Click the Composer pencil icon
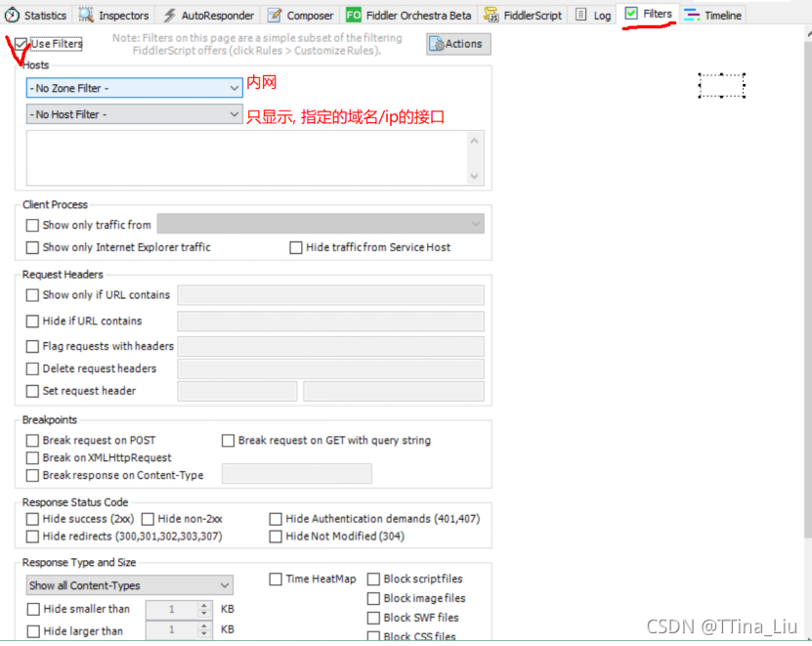 [275, 16]
